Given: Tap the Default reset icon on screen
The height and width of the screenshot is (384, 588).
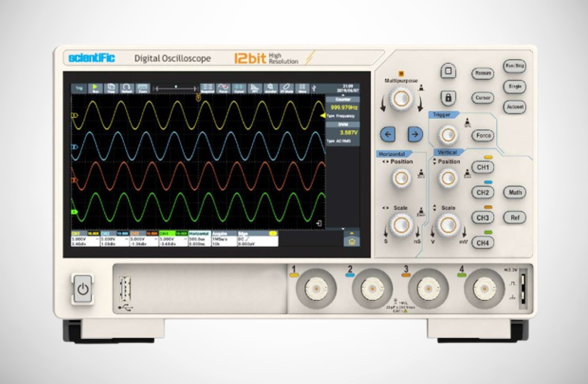Looking at the screenshot, I should [x=127, y=88].
